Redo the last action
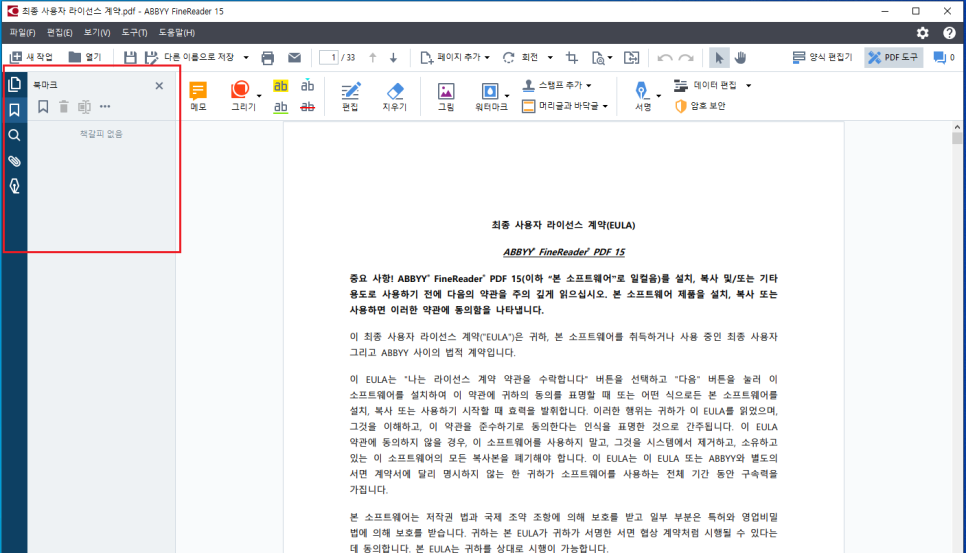The height and width of the screenshot is (553, 966). 686,58
